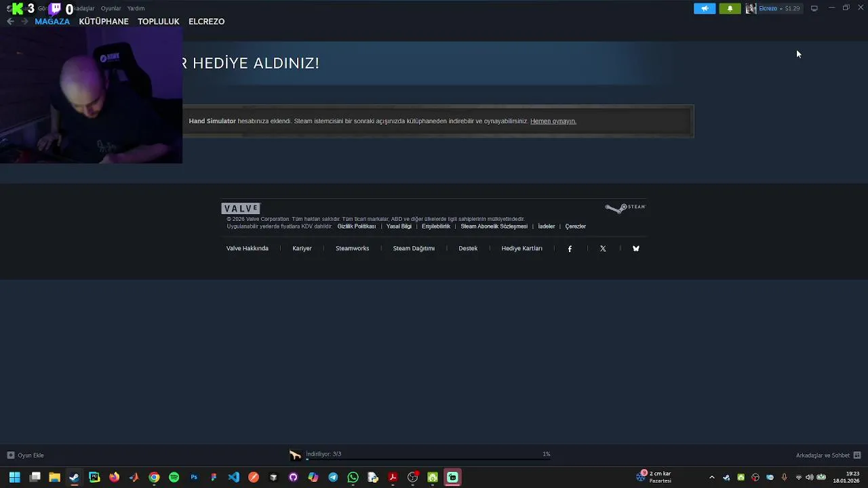The image size is (868, 488).
Task: Click the download progress bar
Action: pos(428,460)
